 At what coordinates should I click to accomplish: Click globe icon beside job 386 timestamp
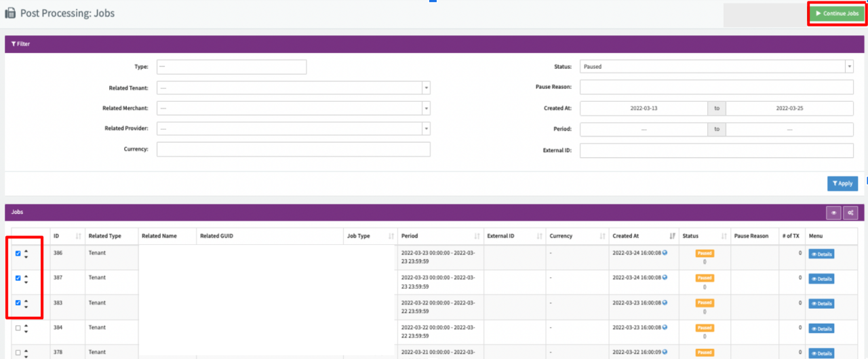click(x=665, y=252)
